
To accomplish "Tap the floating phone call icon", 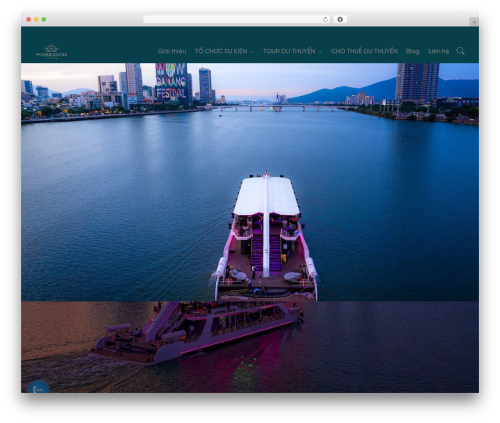I will [38, 388].
